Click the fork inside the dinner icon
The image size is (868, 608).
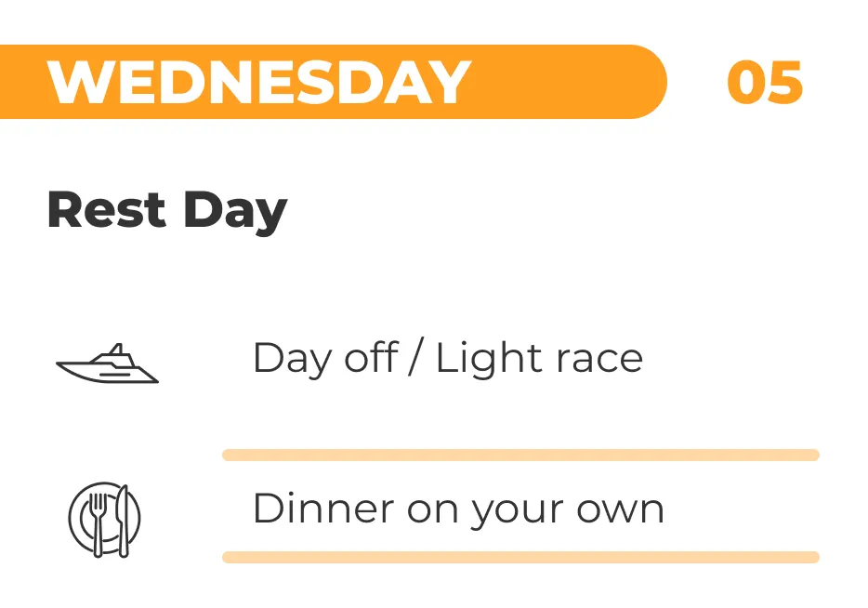(x=97, y=519)
